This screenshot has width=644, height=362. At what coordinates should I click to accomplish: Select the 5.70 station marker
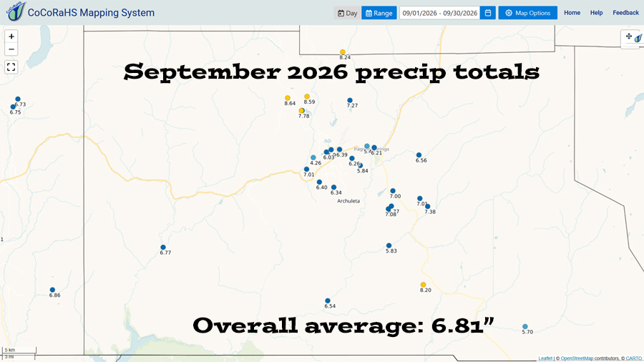click(x=525, y=327)
